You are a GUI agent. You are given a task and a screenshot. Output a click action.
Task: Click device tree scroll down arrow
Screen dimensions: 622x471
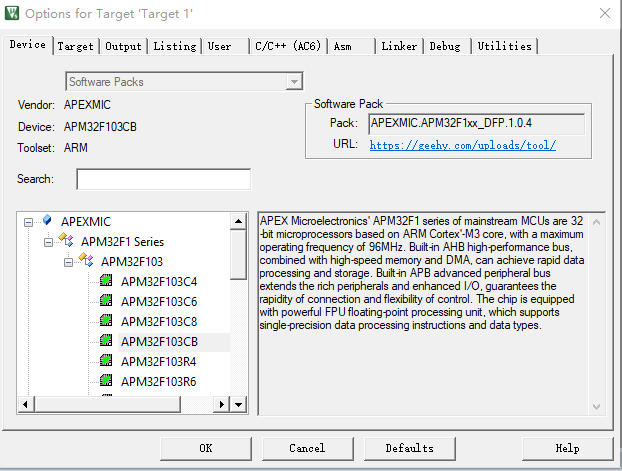[x=238, y=405]
